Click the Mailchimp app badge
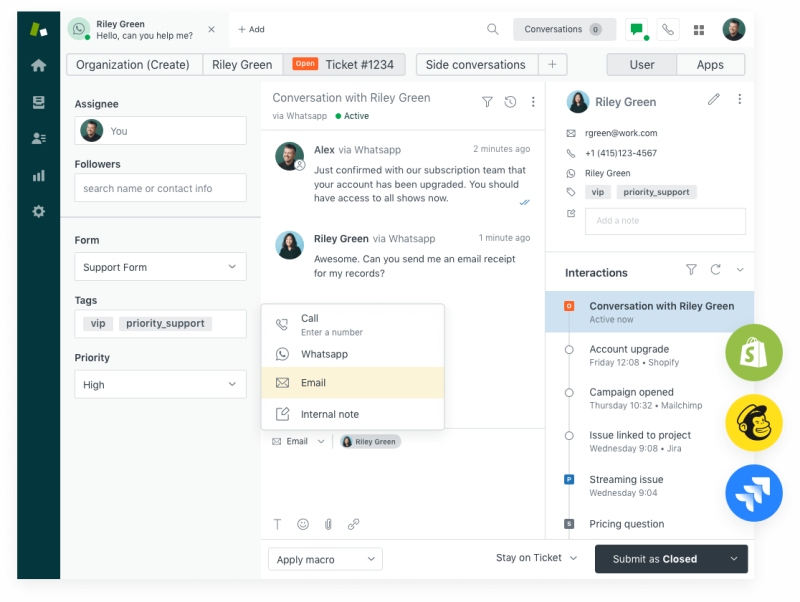The image size is (800, 602). point(754,423)
